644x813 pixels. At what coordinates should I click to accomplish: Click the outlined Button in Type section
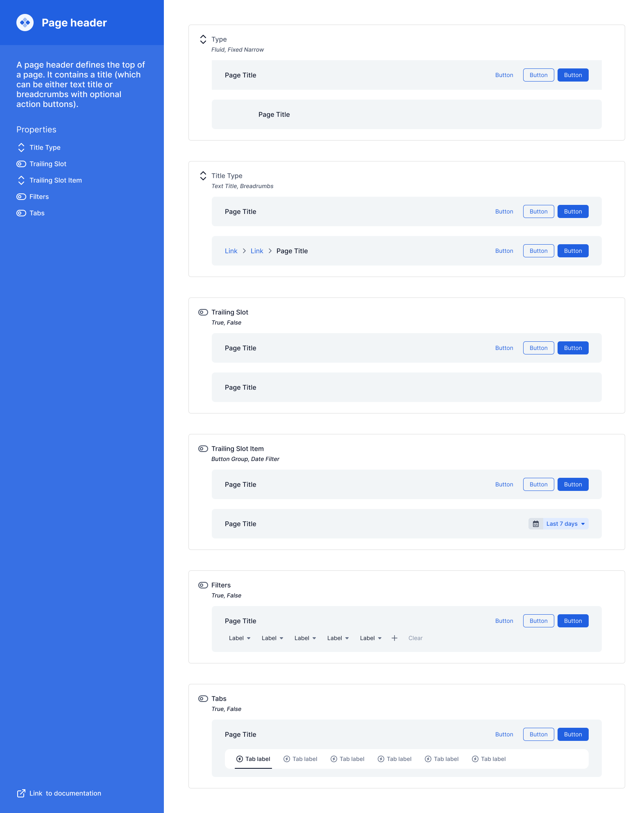tap(539, 75)
